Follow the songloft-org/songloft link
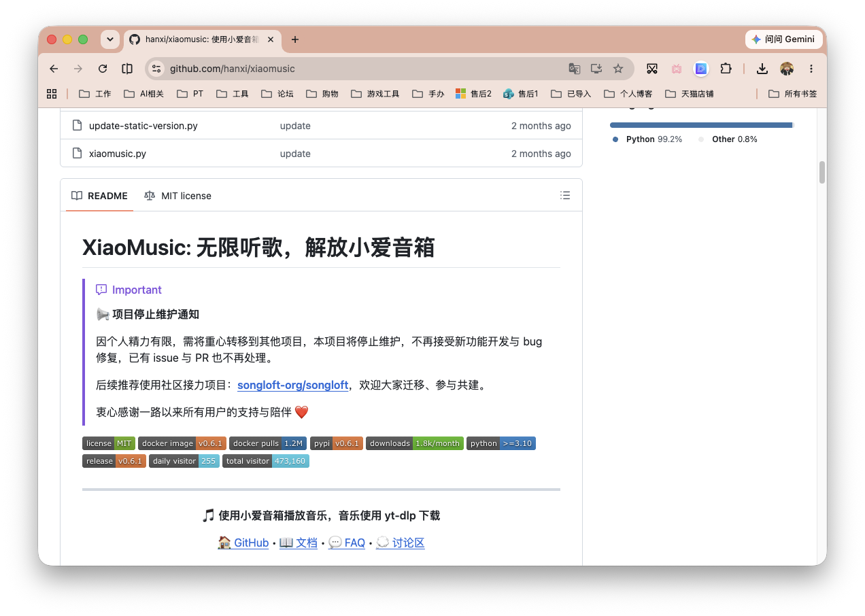Screen dimensions: 865x616 (x=293, y=385)
